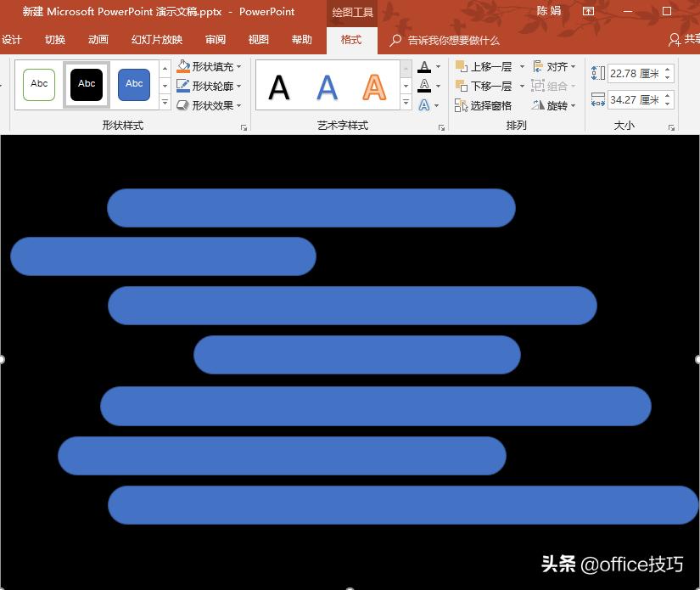Screen dimensions: 700x590
Task: Click the shape height icon
Action: [598, 73]
